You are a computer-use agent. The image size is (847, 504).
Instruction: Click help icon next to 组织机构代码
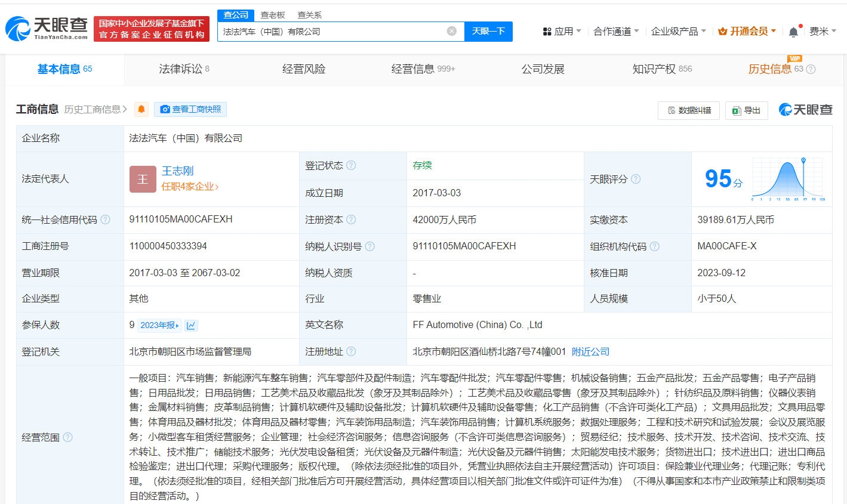click(654, 246)
